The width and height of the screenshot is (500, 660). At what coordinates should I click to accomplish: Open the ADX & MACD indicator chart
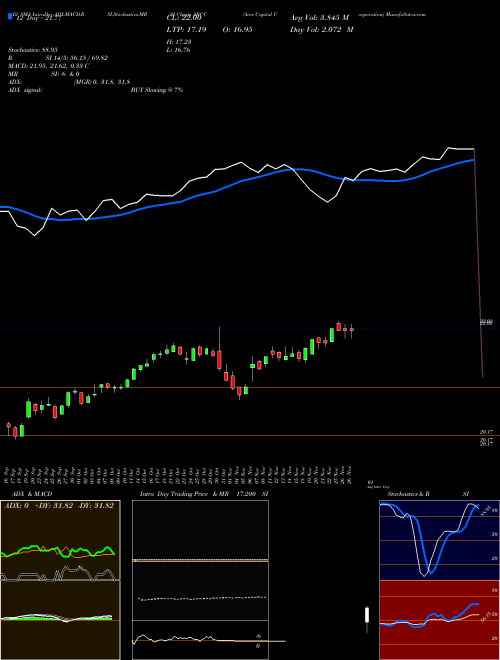point(60,580)
